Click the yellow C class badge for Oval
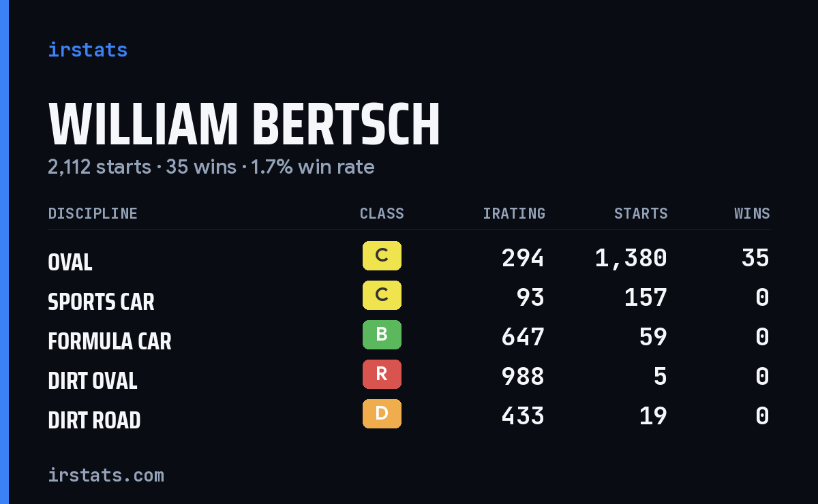Screen dimensions: 818x504 (x=382, y=256)
